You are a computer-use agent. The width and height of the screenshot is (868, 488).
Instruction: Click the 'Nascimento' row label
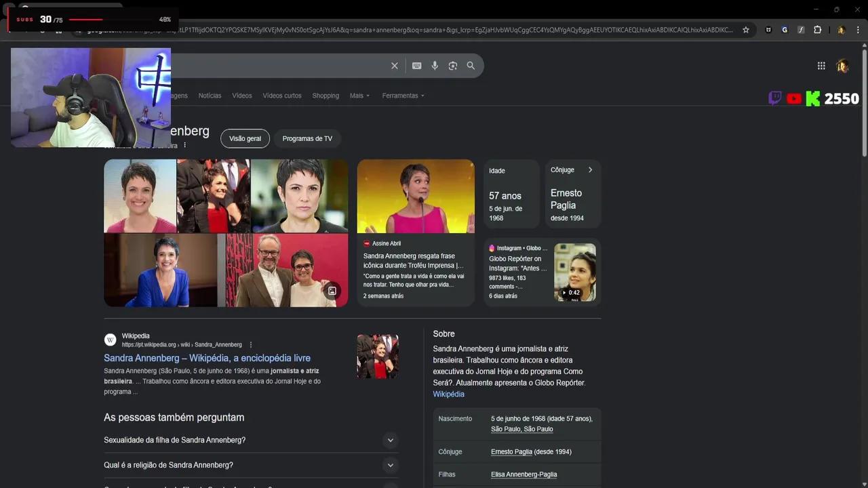pyautogui.click(x=455, y=419)
